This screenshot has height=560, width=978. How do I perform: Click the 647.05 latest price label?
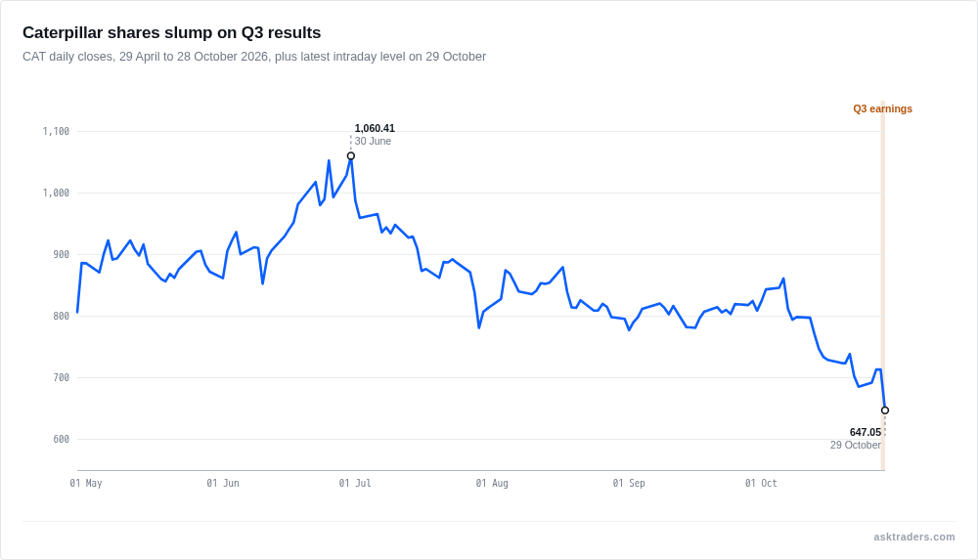pos(866,432)
